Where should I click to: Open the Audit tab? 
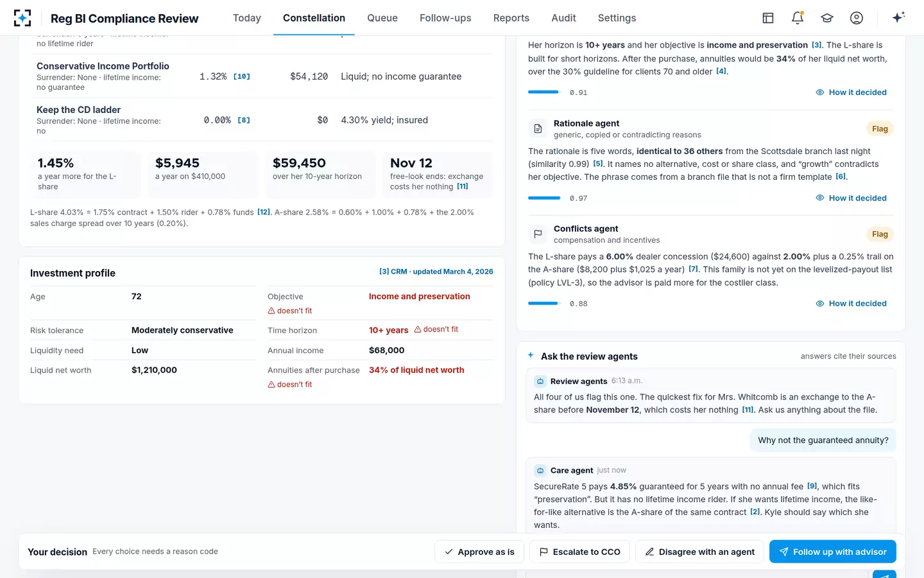click(564, 18)
